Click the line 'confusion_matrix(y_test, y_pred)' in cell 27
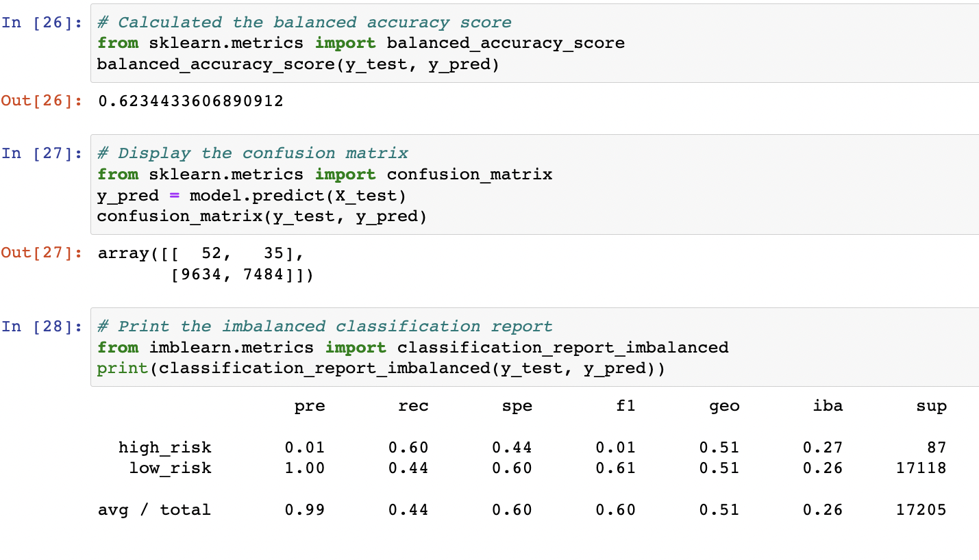Image resolution: width=979 pixels, height=560 pixels. [x=262, y=218]
